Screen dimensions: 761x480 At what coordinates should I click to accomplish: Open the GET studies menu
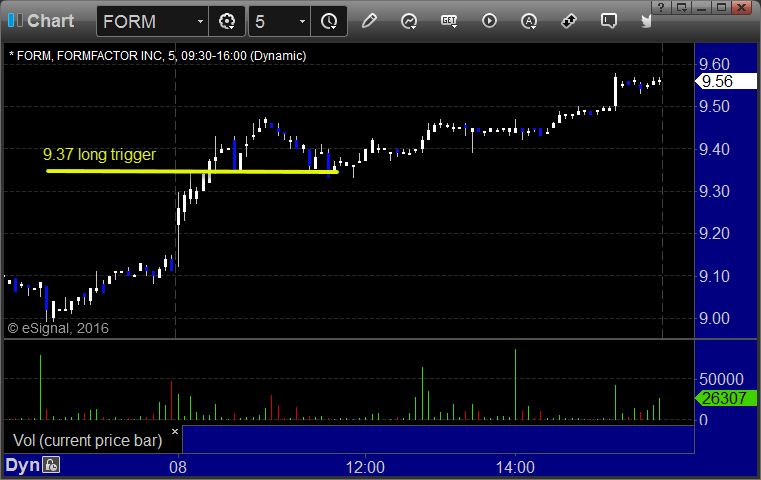[449, 21]
